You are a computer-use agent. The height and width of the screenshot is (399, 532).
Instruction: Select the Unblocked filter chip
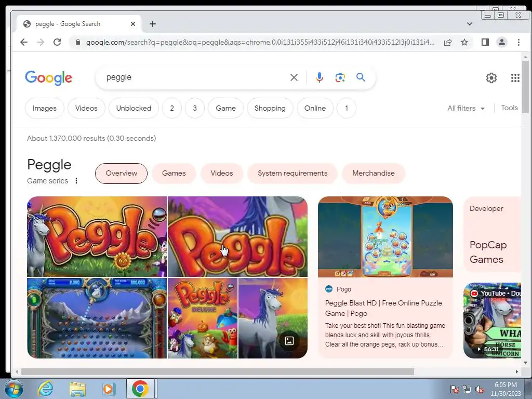pos(134,108)
